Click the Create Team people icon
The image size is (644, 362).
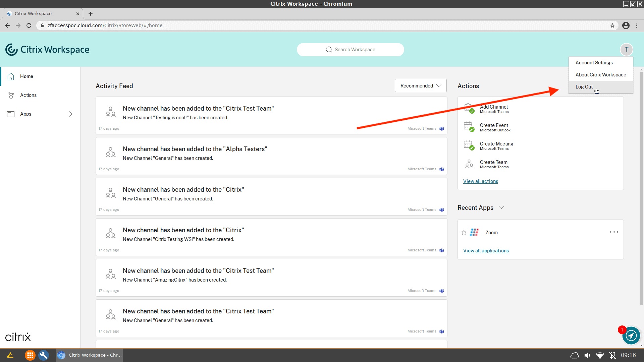pos(469,164)
